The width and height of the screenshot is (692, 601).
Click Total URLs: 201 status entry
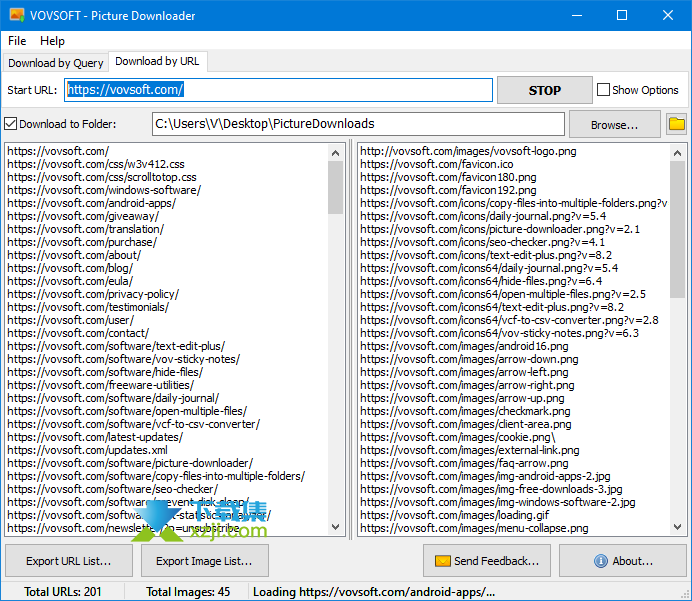click(x=63, y=592)
